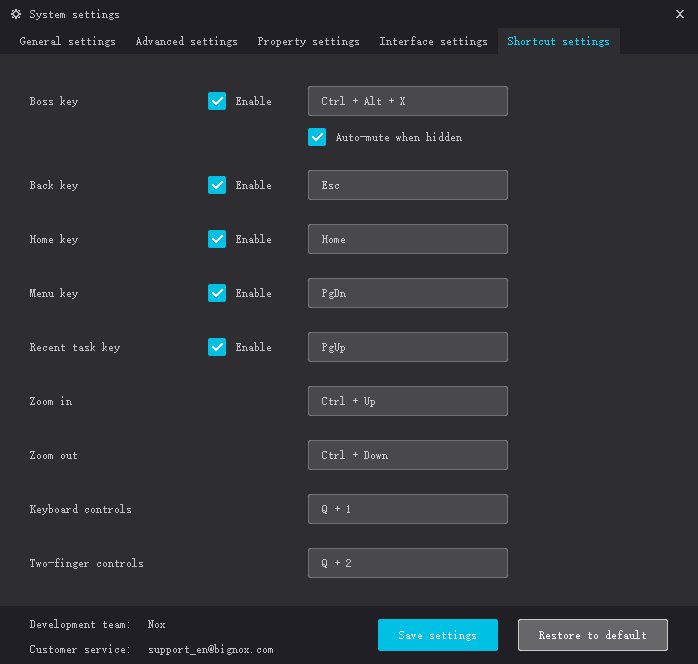
Task: Close the System settings window
Action: pyautogui.click(x=680, y=14)
